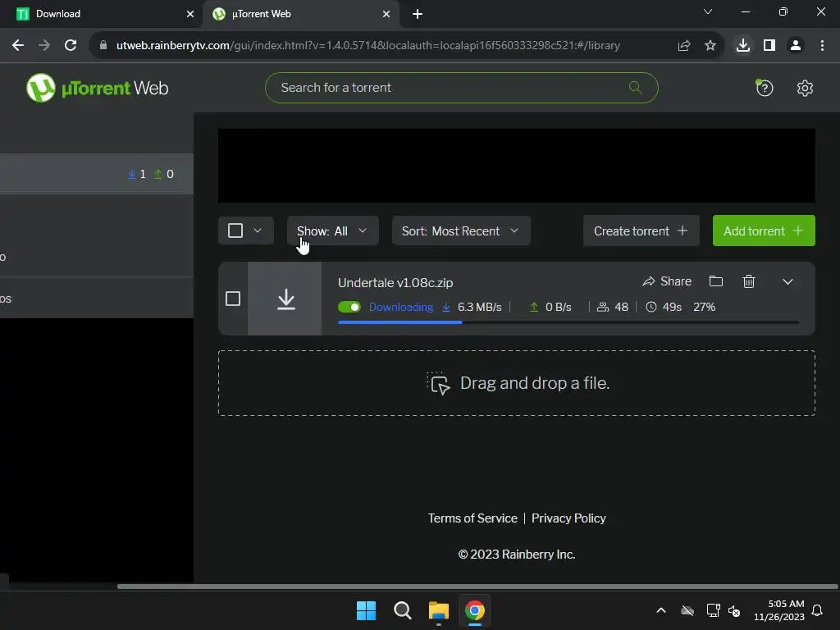840x630 pixels.
Task: Click the address bar URL
Action: pos(368,46)
